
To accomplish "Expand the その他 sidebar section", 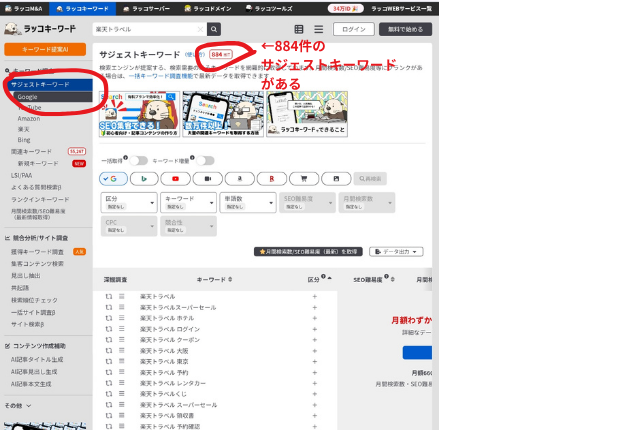I will [14, 405].
